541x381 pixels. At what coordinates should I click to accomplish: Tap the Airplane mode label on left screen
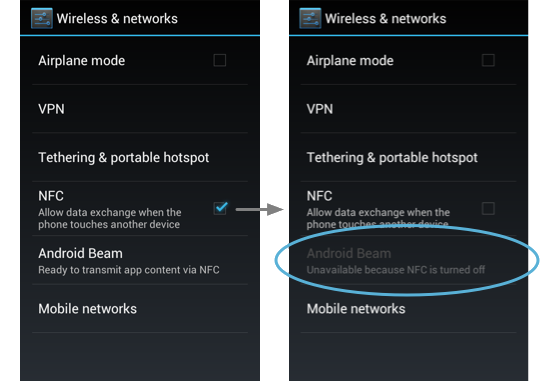tap(82, 61)
